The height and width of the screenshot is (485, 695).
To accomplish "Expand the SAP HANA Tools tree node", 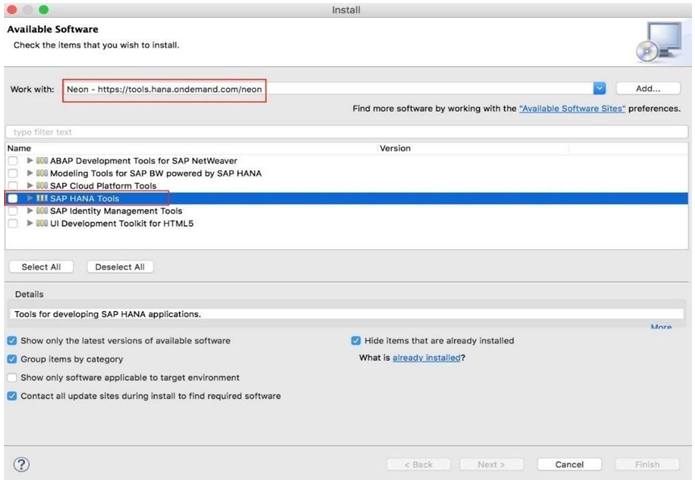I will pyautogui.click(x=30, y=198).
